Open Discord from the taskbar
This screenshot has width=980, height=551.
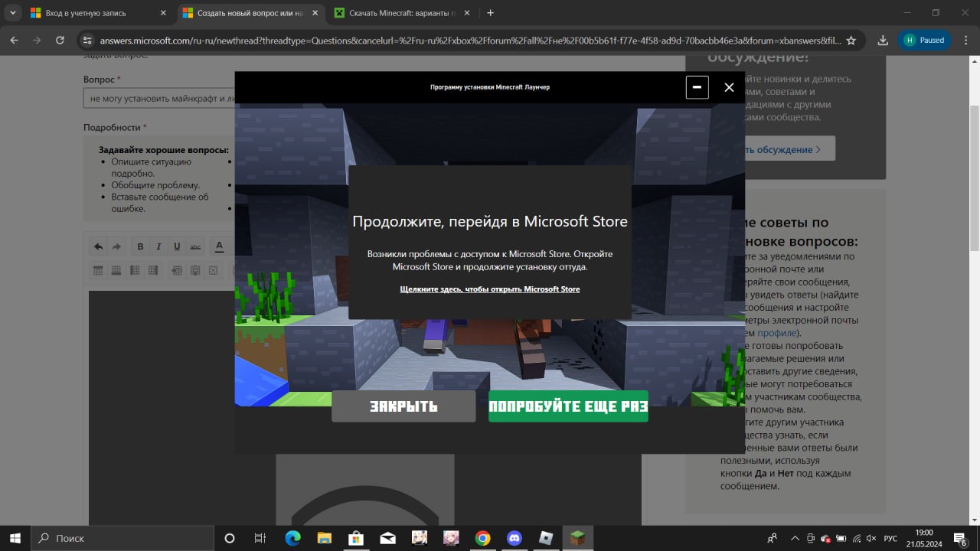click(514, 538)
